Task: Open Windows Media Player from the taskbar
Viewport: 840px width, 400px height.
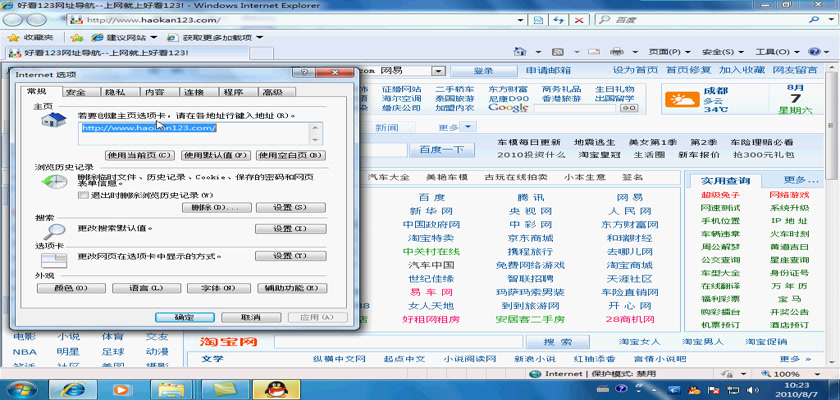Action: tap(121, 387)
